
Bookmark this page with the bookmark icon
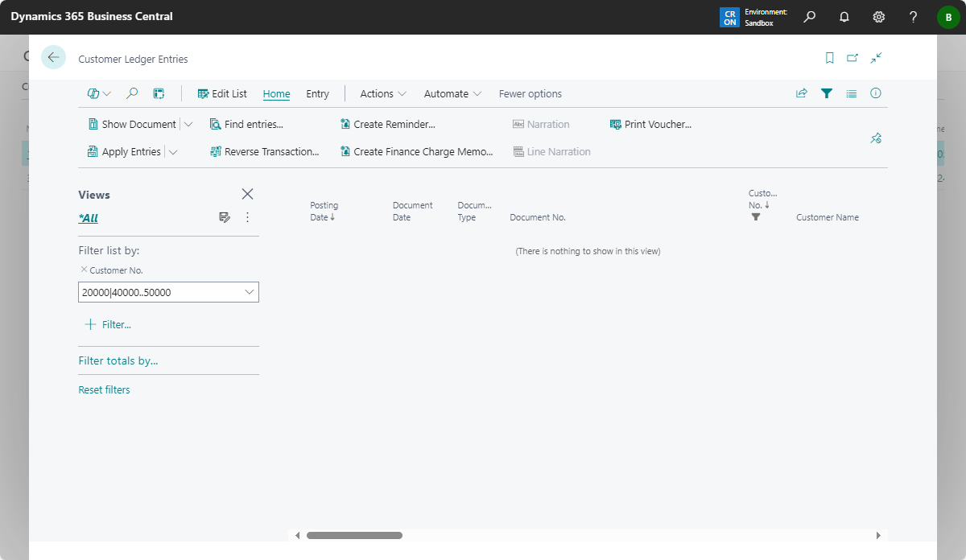(x=829, y=58)
